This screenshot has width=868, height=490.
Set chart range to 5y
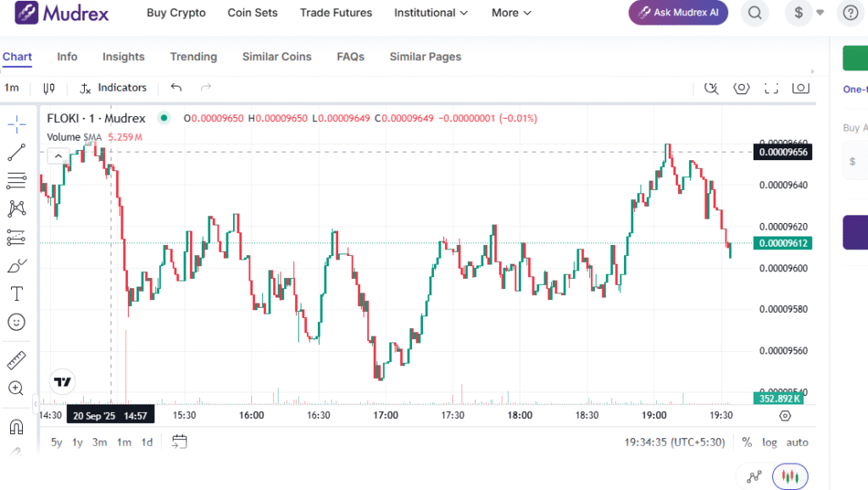pos(57,443)
